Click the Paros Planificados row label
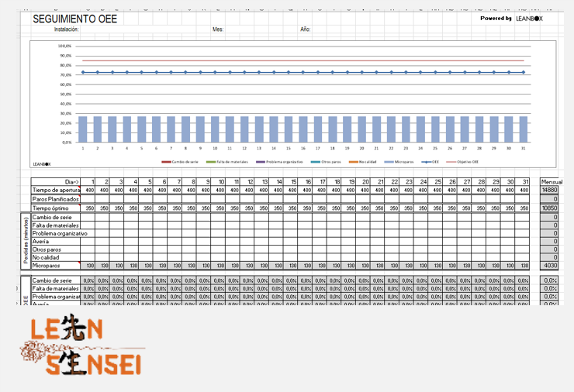The height and width of the screenshot is (392, 574). tap(55, 199)
